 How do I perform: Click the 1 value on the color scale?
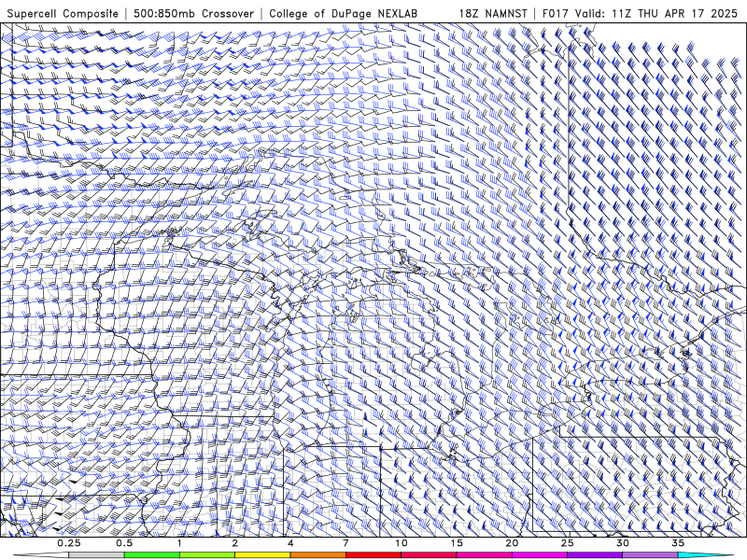coord(179,543)
